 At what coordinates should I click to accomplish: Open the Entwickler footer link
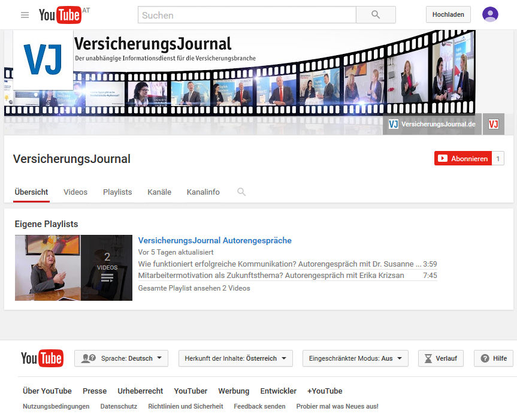coord(279,391)
